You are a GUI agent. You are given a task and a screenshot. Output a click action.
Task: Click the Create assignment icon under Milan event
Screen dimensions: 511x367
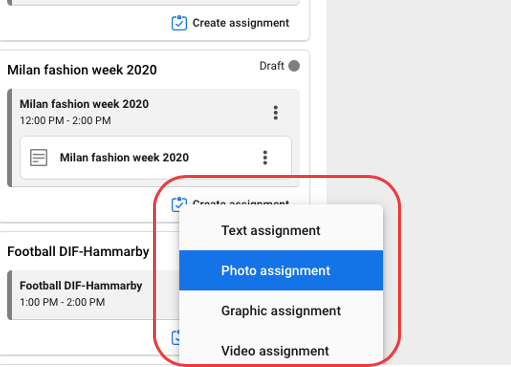178,204
